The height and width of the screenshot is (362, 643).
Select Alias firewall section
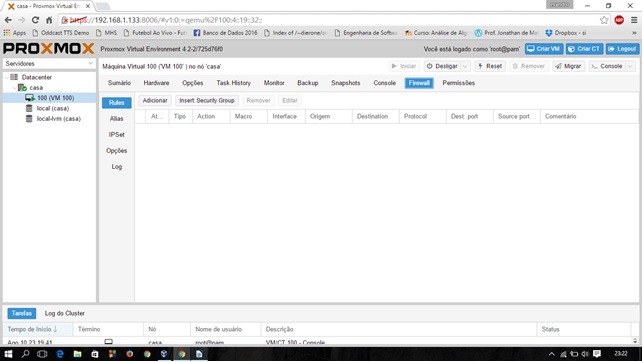coord(116,118)
